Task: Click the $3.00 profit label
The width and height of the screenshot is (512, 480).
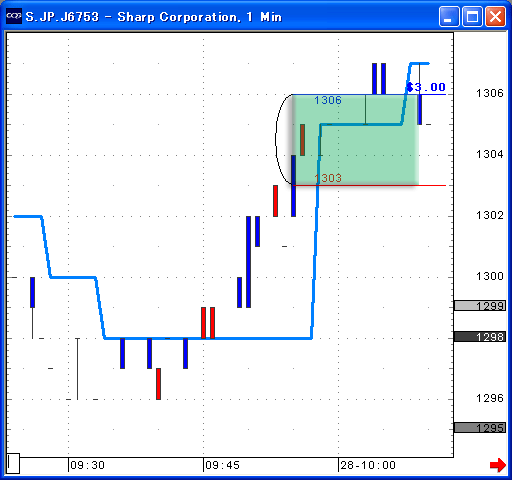Action: pyautogui.click(x=426, y=87)
